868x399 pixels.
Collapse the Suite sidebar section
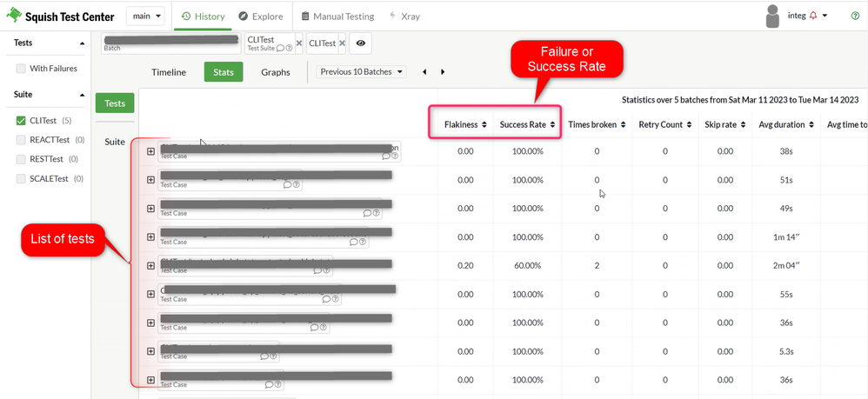tap(83, 95)
